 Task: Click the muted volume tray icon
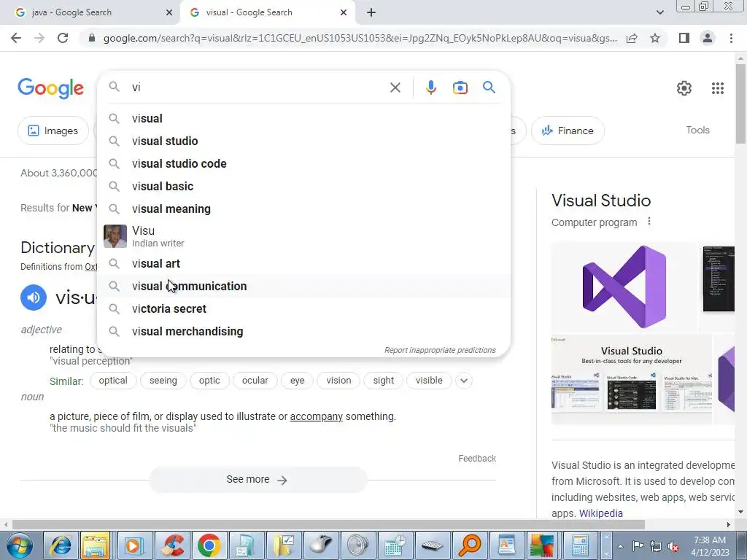click(673, 547)
